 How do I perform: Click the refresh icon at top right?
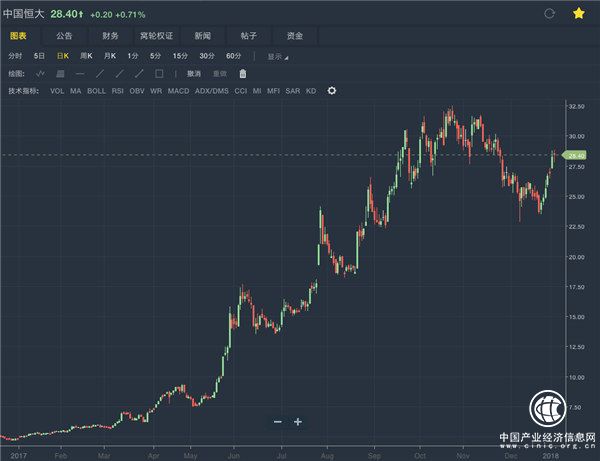click(548, 13)
